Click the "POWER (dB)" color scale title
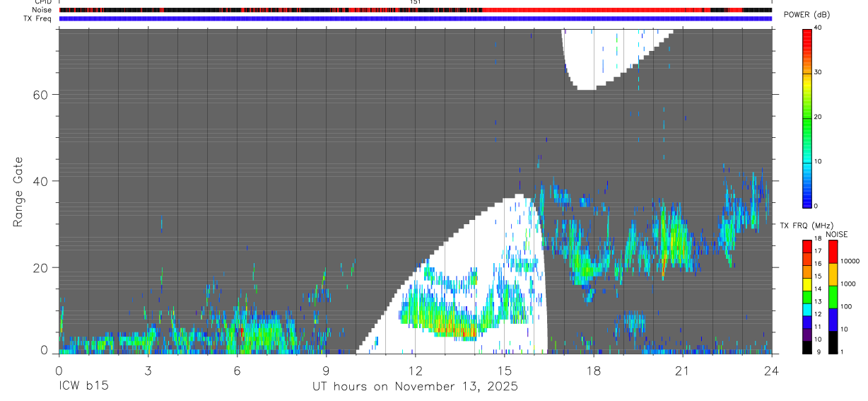The image size is (868, 401). click(x=807, y=15)
